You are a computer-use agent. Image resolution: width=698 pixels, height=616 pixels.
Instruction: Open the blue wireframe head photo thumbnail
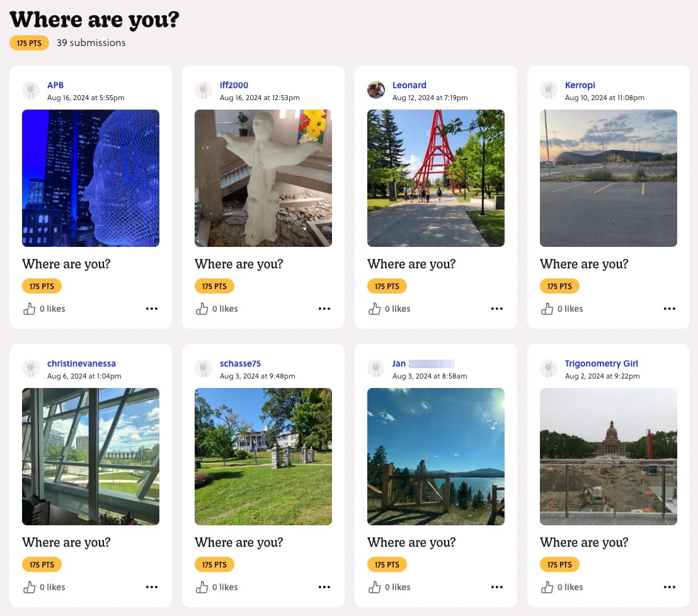(x=90, y=178)
